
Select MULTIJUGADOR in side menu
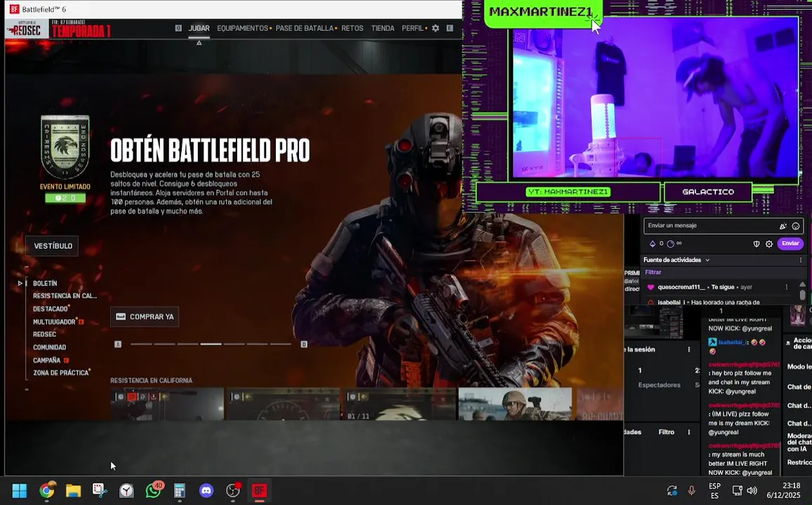coord(54,322)
